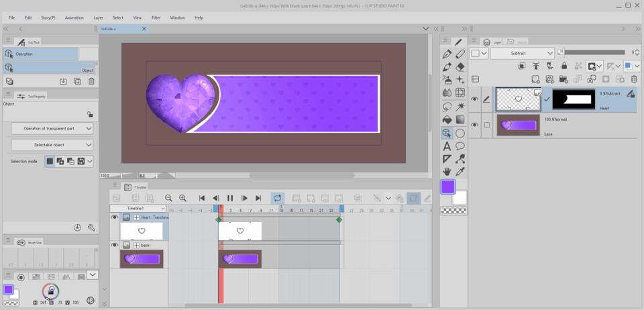The width and height of the screenshot is (644, 310).
Task: Choose the Hand move tool
Action: coord(447,172)
